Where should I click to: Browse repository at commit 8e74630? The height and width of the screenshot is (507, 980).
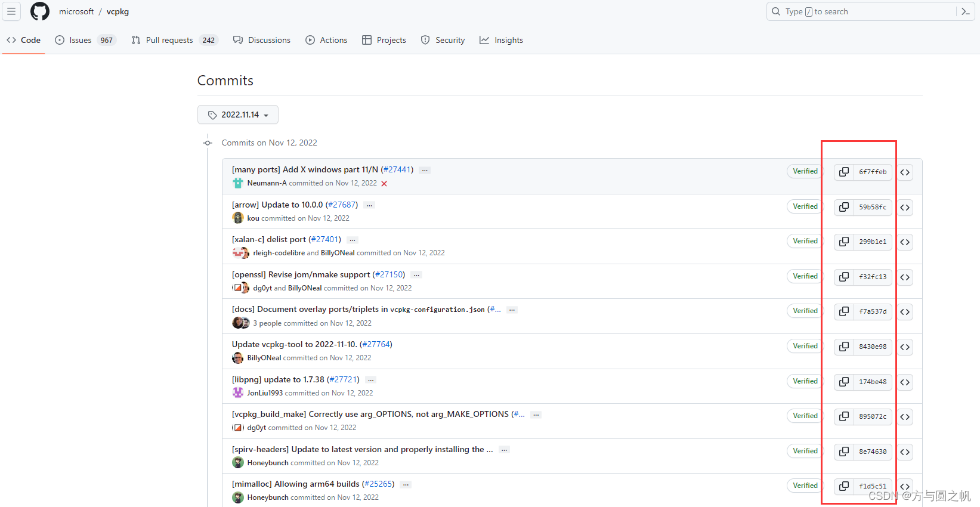coord(905,452)
